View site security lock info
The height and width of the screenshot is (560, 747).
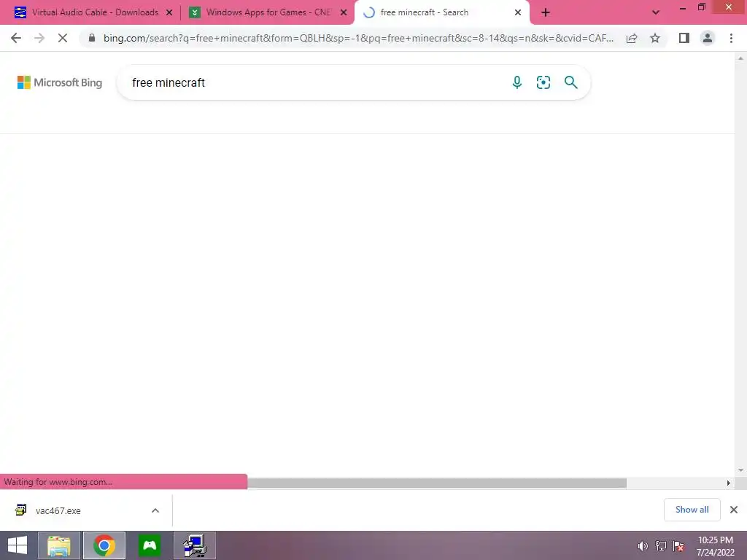[92, 38]
